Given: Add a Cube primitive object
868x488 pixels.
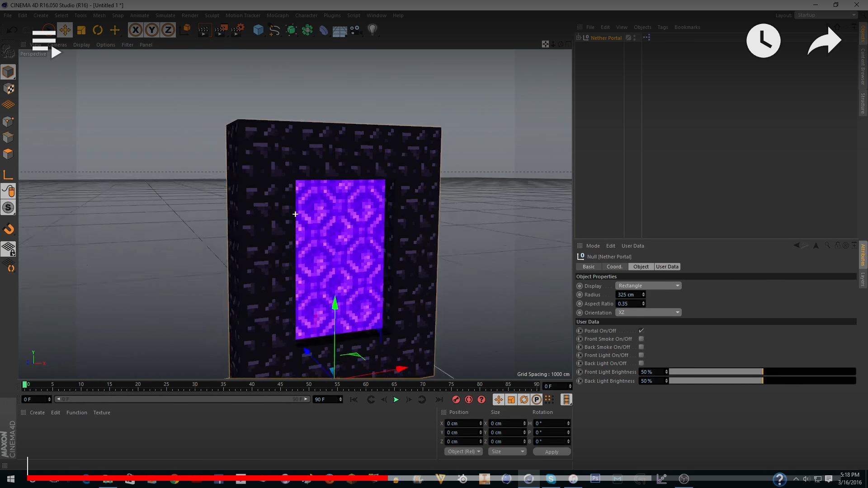Looking at the screenshot, I should click(258, 30).
